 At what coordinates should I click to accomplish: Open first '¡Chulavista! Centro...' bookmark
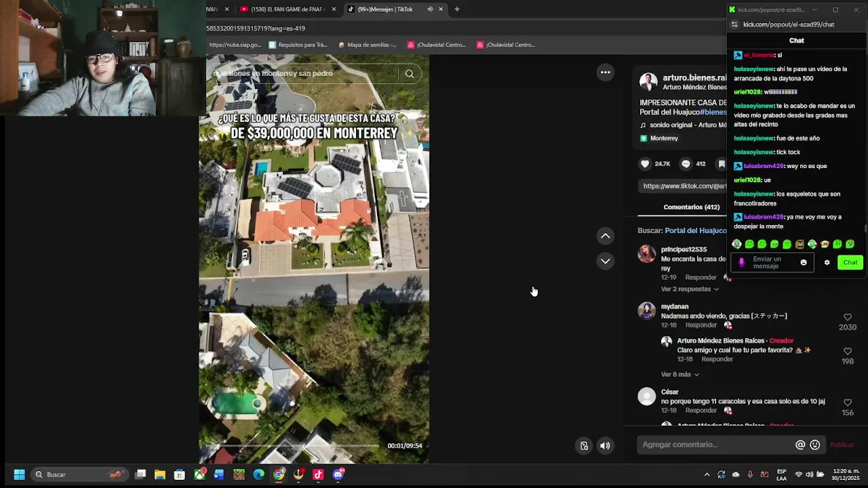437,45
